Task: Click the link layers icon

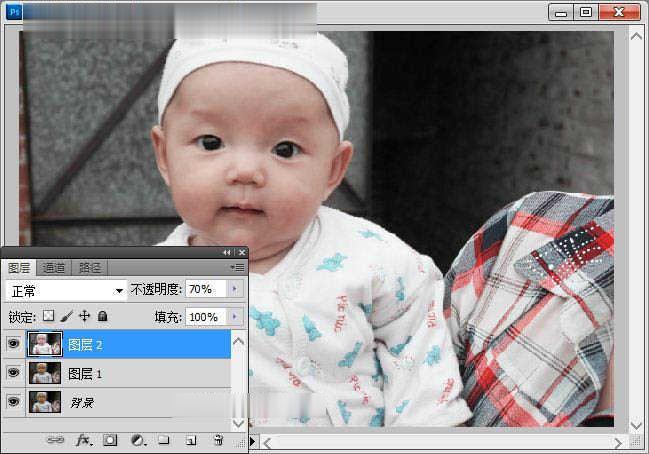Action: (55, 440)
